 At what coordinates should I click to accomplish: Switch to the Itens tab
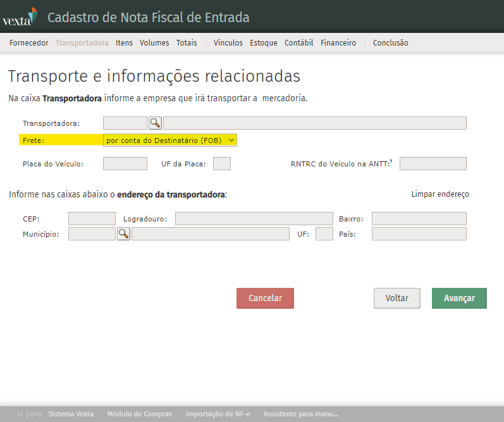click(x=124, y=43)
